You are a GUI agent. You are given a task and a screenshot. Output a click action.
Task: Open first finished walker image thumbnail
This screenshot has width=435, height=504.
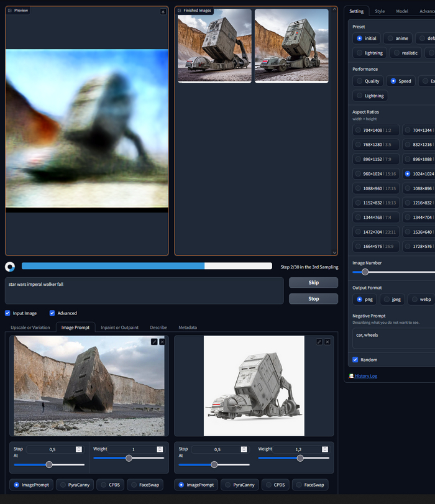point(214,45)
